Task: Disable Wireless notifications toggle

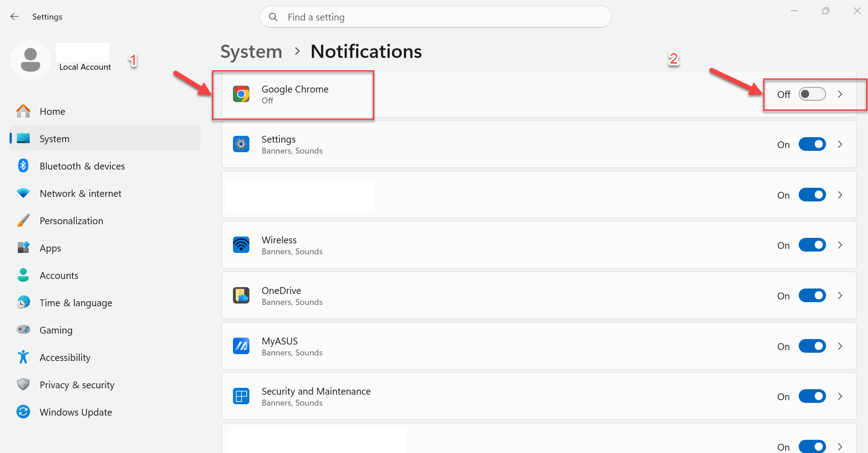Action: coord(812,245)
